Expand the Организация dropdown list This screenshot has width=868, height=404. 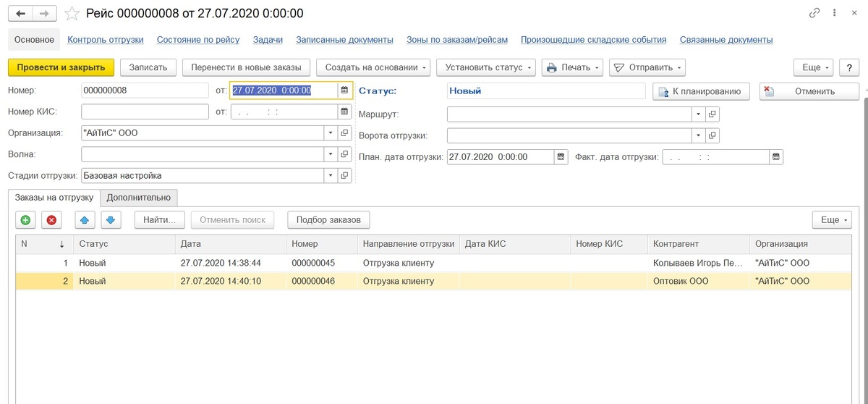click(331, 133)
